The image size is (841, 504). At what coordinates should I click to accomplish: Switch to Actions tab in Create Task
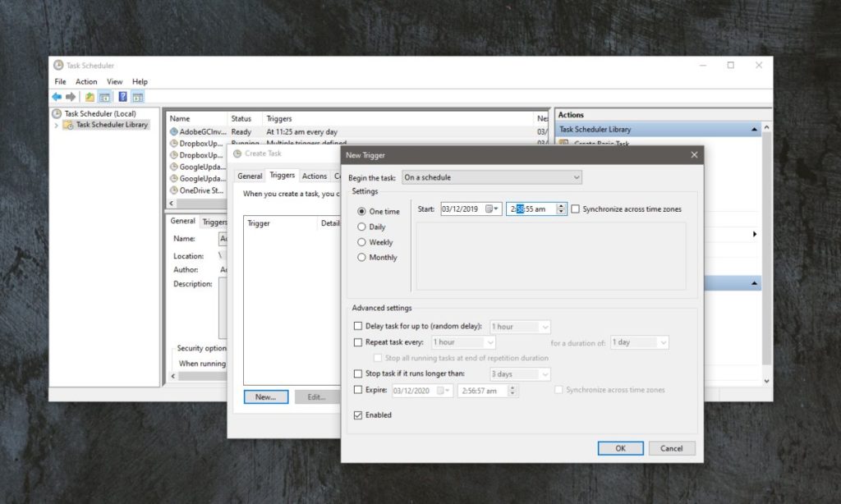[314, 176]
